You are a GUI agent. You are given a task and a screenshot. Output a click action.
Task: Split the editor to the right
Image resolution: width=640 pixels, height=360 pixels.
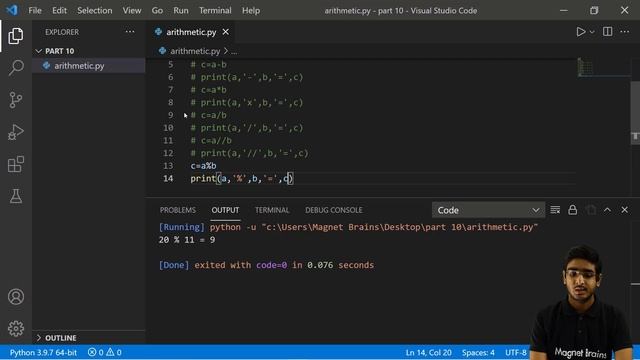607,32
